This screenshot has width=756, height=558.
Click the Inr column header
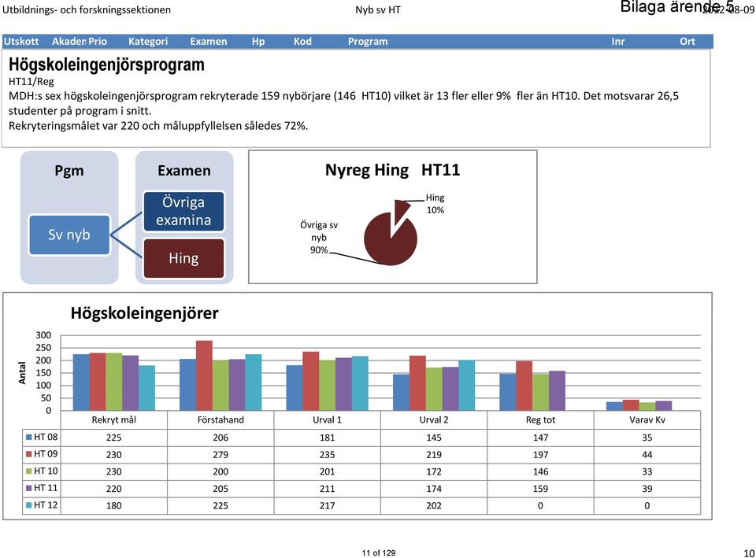[x=617, y=42]
